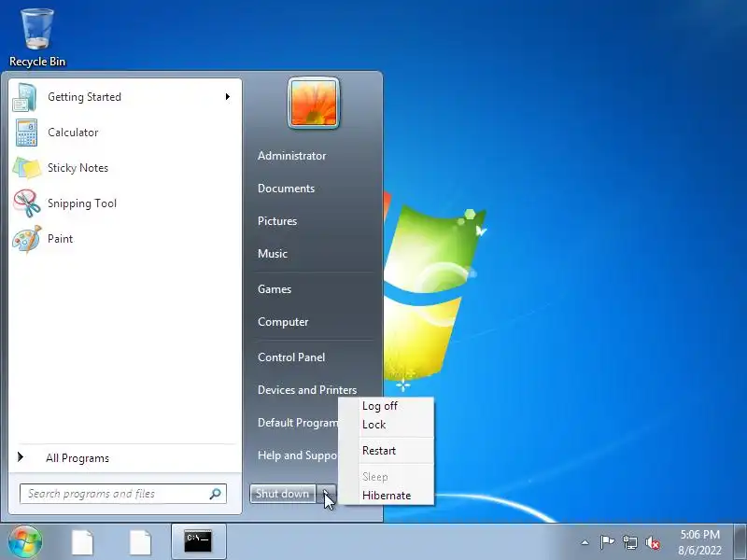Click the Shut down button
The height and width of the screenshot is (560, 747).
point(283,494)
